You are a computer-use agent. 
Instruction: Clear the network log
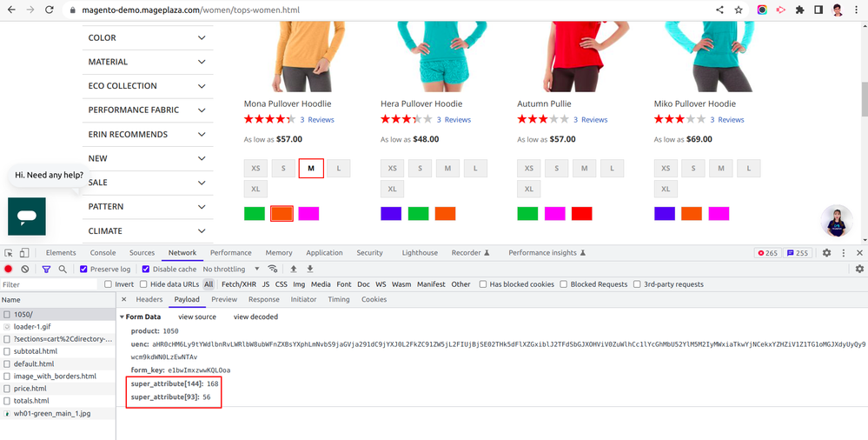(25, 270)
